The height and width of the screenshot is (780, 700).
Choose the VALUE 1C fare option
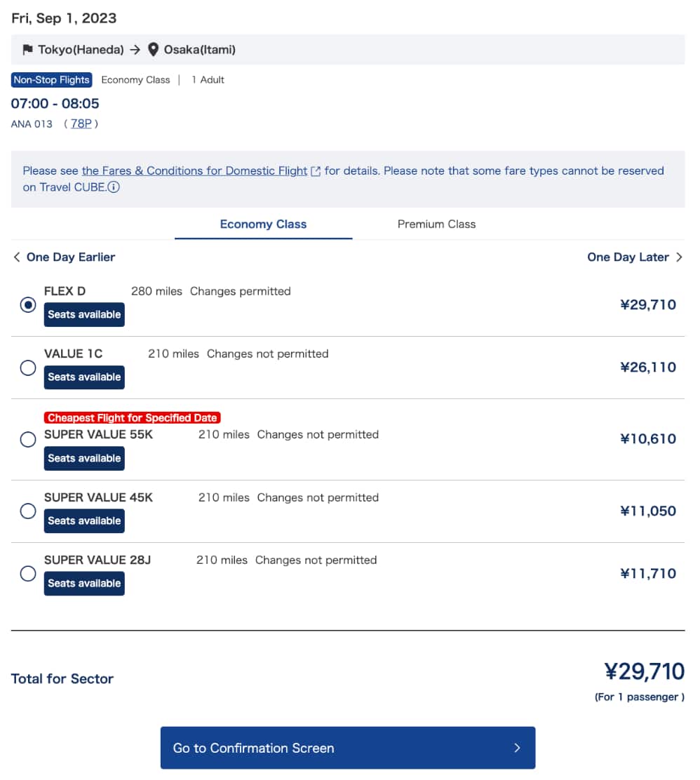[x=28, y=368]
